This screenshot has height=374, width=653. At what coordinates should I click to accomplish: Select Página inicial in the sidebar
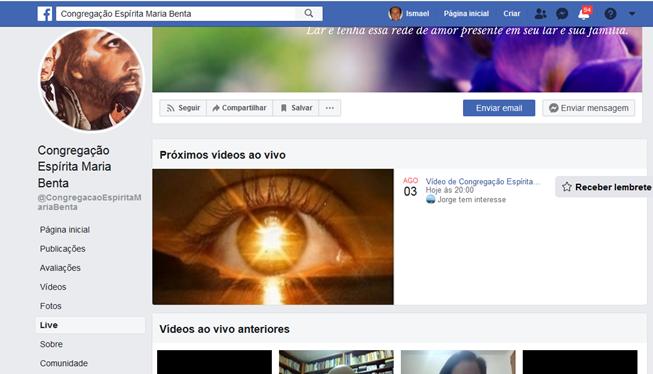pyautogui.click(x=65, y=229)
